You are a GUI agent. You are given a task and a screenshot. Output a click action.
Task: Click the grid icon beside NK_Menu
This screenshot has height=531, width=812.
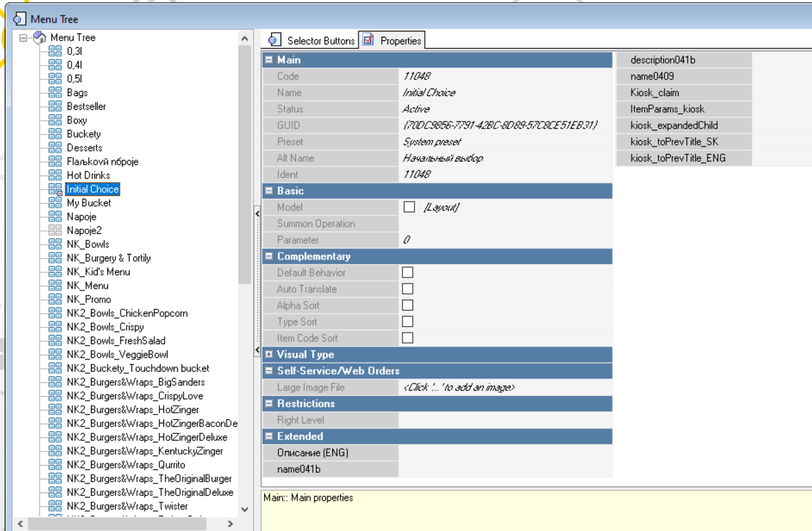(55, 285)
